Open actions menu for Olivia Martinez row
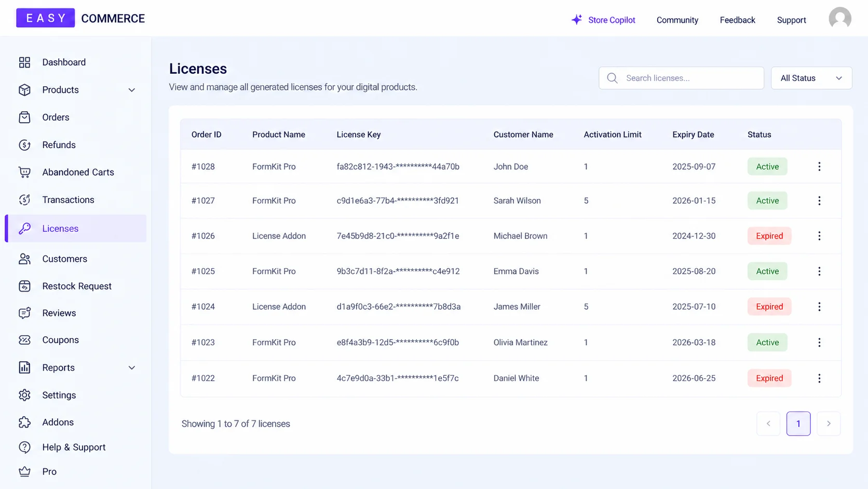This screenshot has width=868, height=489. pos(819,342)
